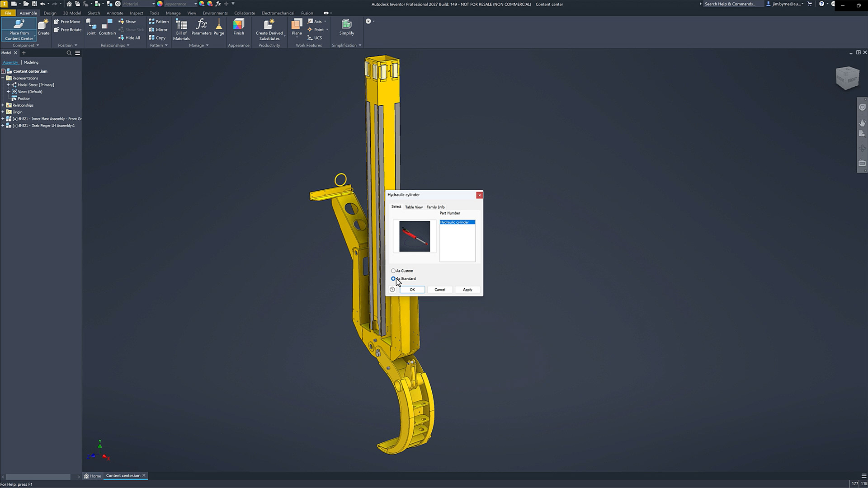Click Create Derived Substitutes

(x=269, y=29)
